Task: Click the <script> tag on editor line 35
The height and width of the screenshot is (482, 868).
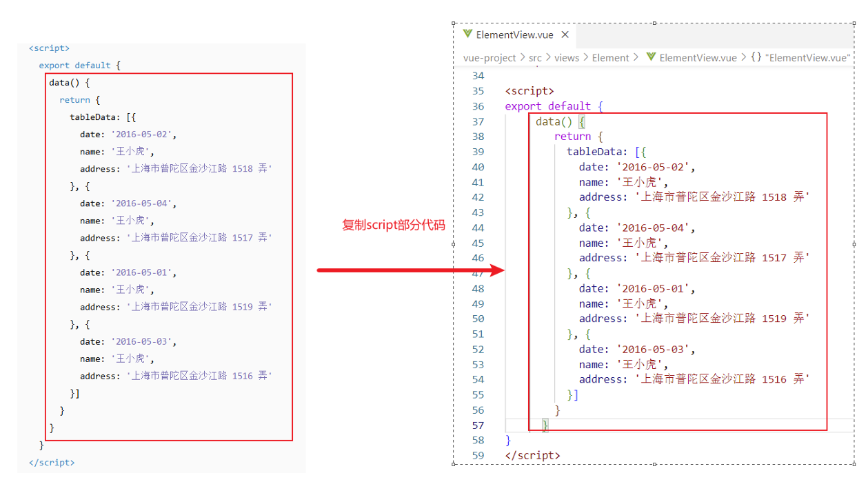Action: [529, 91]
